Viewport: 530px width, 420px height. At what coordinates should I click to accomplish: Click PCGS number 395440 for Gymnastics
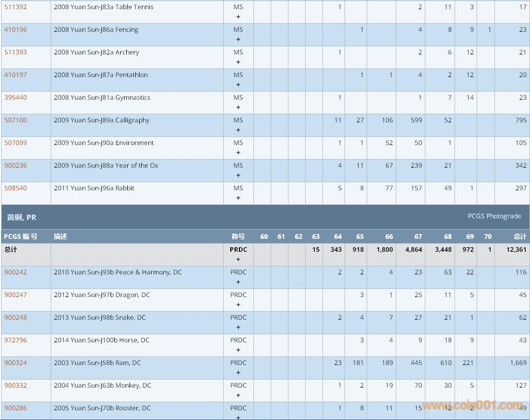(16, 98)
